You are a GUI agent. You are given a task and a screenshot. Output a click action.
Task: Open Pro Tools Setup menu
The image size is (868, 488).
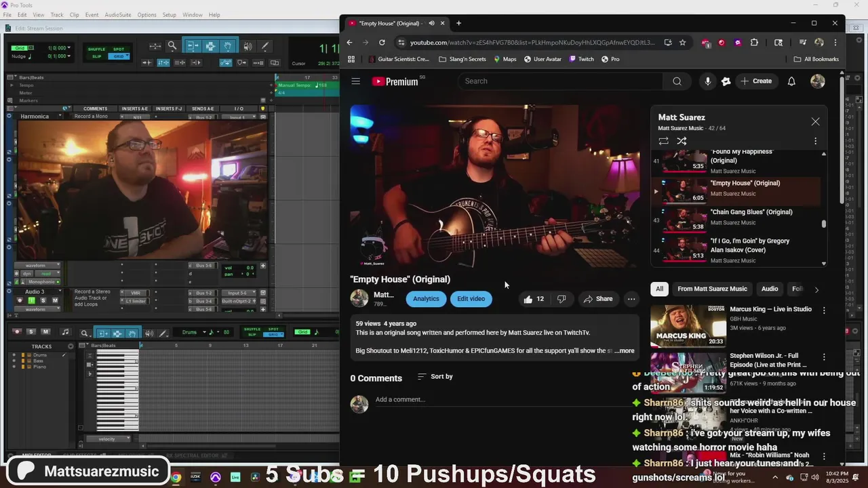coord(169,15)
